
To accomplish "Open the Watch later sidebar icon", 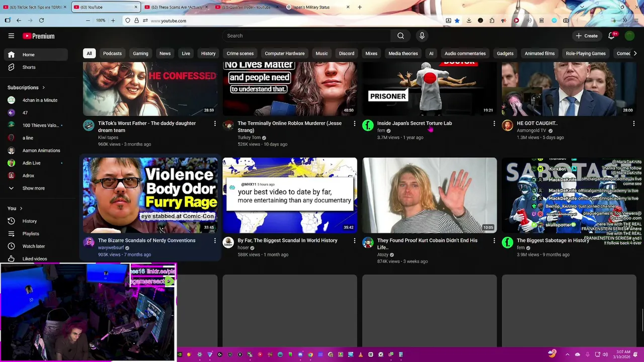I will click(11, 246).
